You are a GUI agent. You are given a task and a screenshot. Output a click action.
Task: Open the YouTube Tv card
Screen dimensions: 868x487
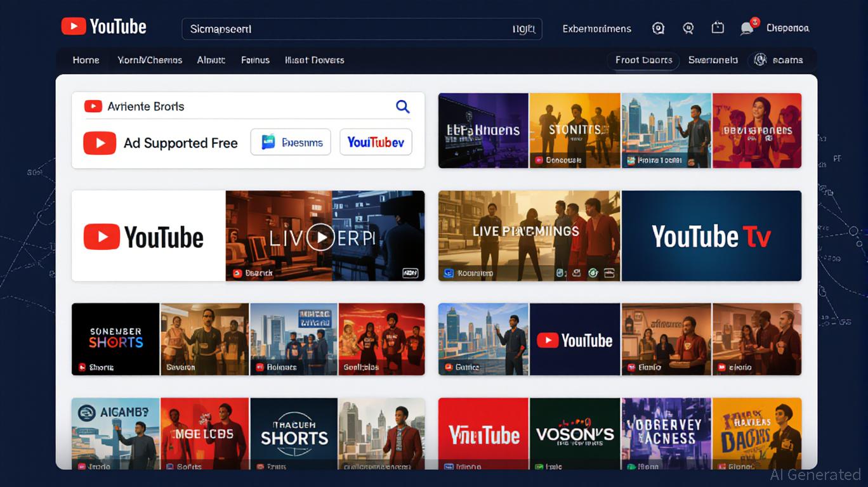(x=711, y=236)
